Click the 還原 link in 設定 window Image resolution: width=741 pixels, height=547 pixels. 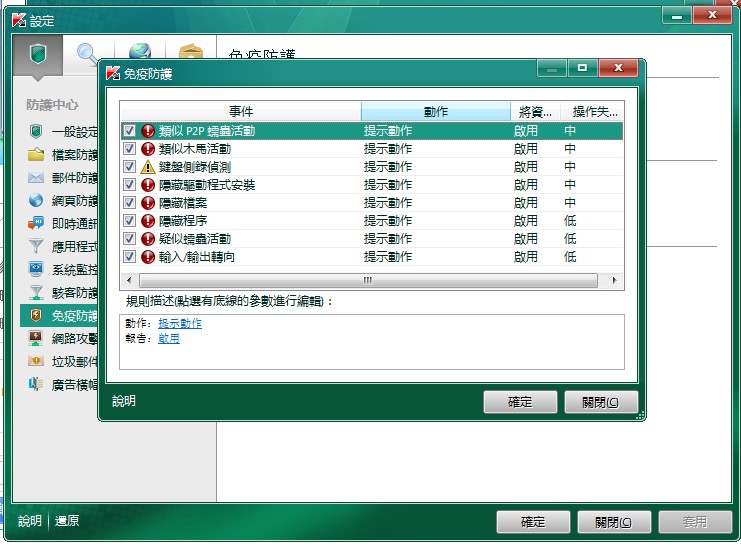(x=67, y=521)
